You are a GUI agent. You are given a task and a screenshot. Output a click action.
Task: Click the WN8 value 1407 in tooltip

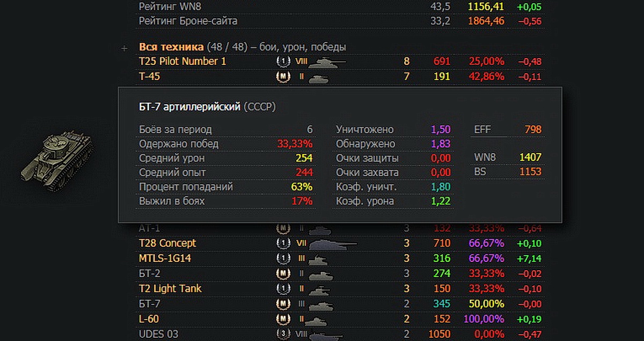click(x=531, y=157)
